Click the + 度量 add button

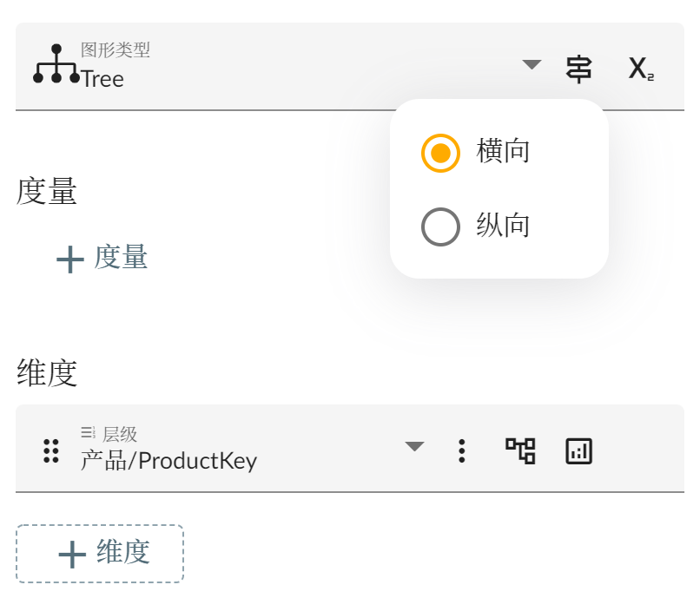pos(102,258)
